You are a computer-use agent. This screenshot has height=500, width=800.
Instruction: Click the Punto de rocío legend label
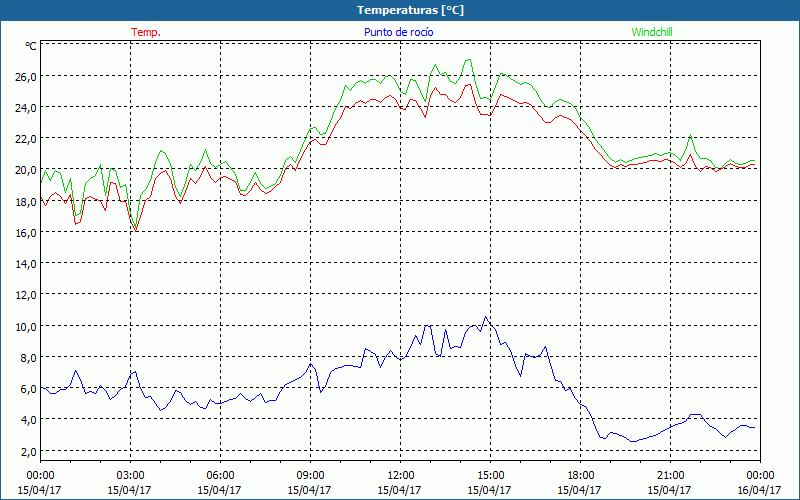(398, 32)
